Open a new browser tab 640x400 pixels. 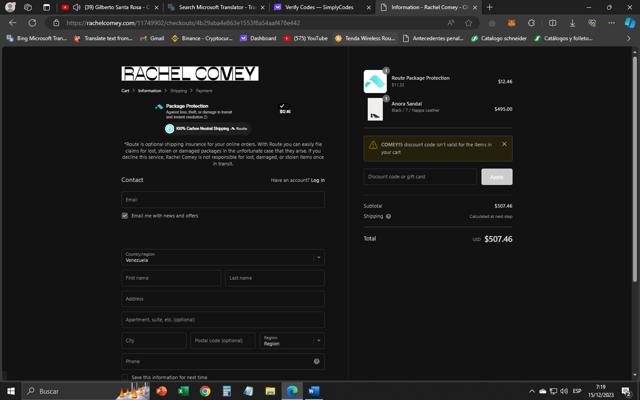[490, 7]
